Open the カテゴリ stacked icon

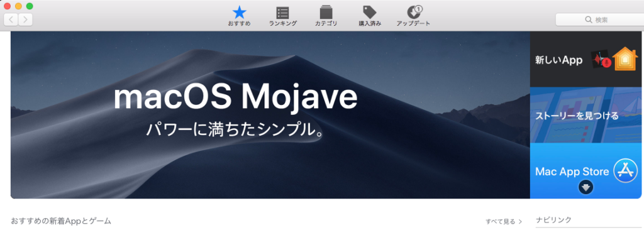326,12
